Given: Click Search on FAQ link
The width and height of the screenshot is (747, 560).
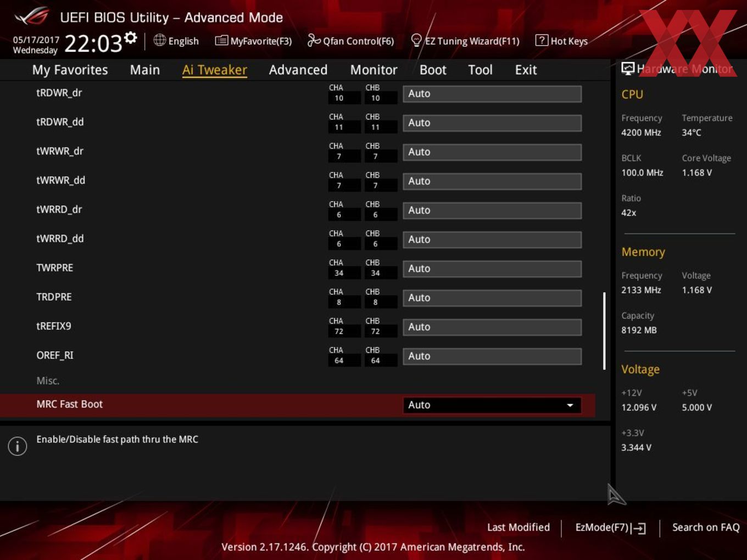Looking at the screenshot, I should click(x=706, y=527).
